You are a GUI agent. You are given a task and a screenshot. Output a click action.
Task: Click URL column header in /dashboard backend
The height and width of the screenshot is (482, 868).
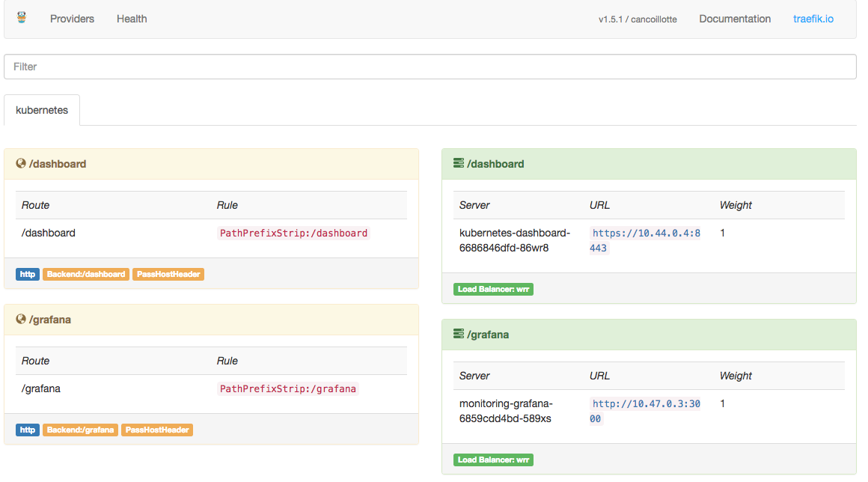point(599,205)
